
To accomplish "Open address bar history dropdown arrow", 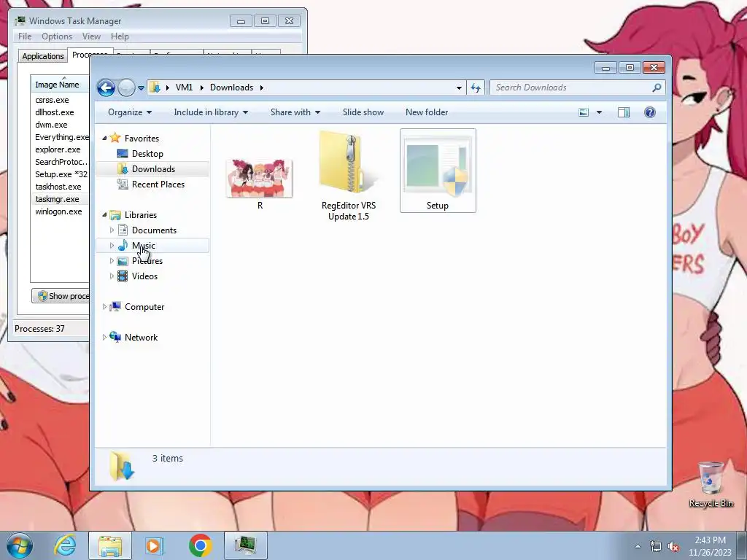I will click(x=459, y=87).
